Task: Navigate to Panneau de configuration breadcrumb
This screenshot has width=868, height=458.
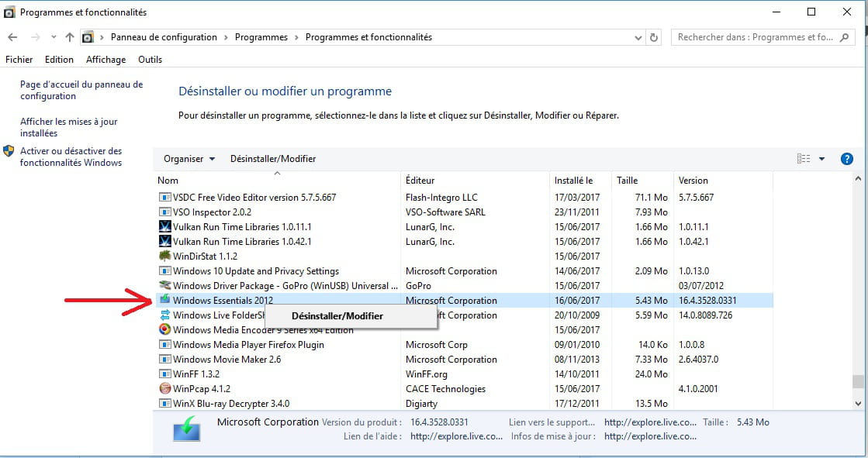Action: click(164, 37)
